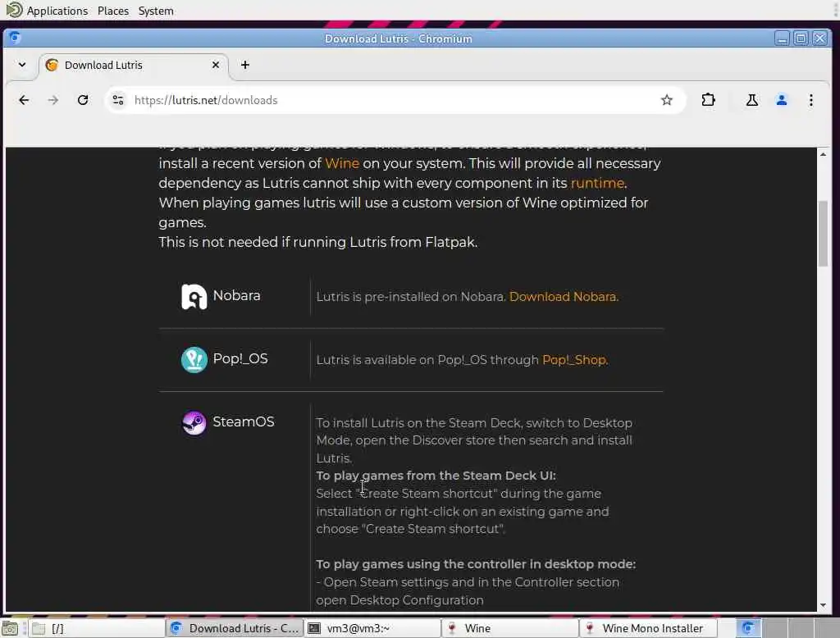
Task: Click the Chromium icon in bottom right panel
Action: (x=748, y=628)
